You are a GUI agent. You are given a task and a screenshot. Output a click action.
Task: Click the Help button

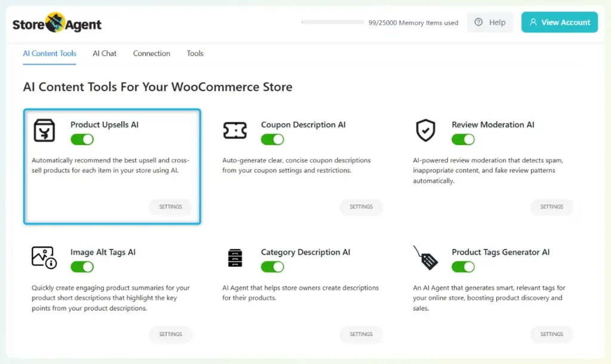point(490,22)
